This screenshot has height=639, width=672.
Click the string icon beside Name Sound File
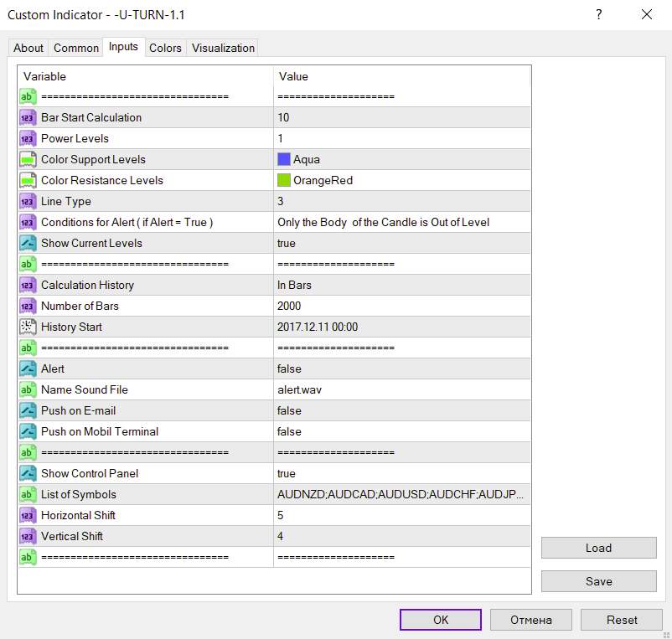coord(27,389)
